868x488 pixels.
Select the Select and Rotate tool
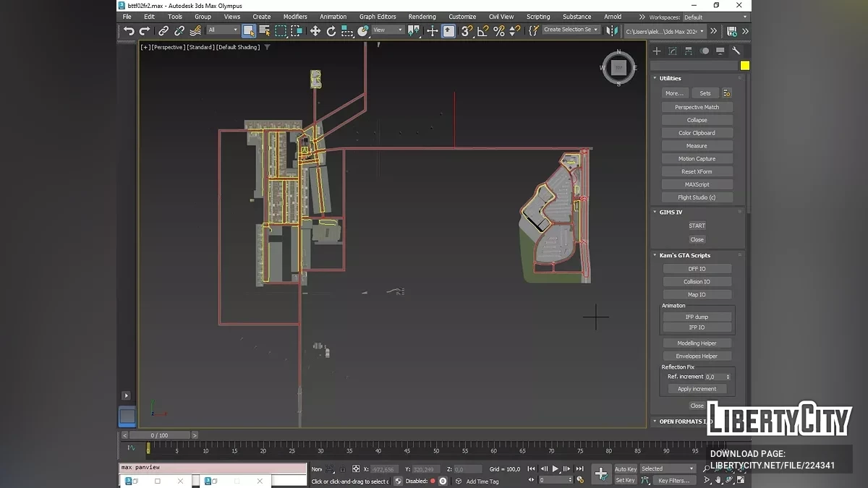[331, 30]
